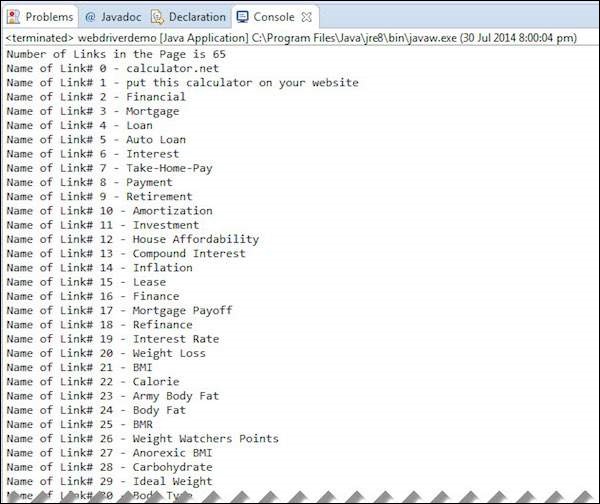Click line 'Link# 4 - Loan'

pos(80,126)
